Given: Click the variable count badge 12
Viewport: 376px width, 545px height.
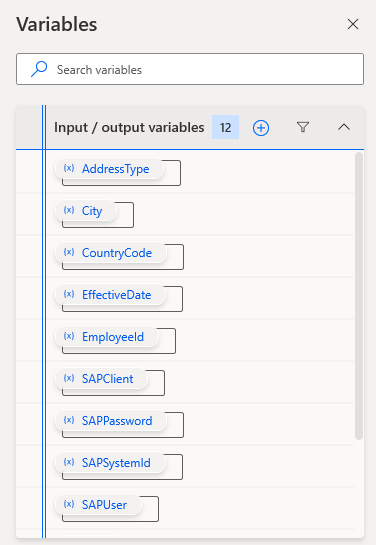Looking at the screenshot, I should 225,127.
